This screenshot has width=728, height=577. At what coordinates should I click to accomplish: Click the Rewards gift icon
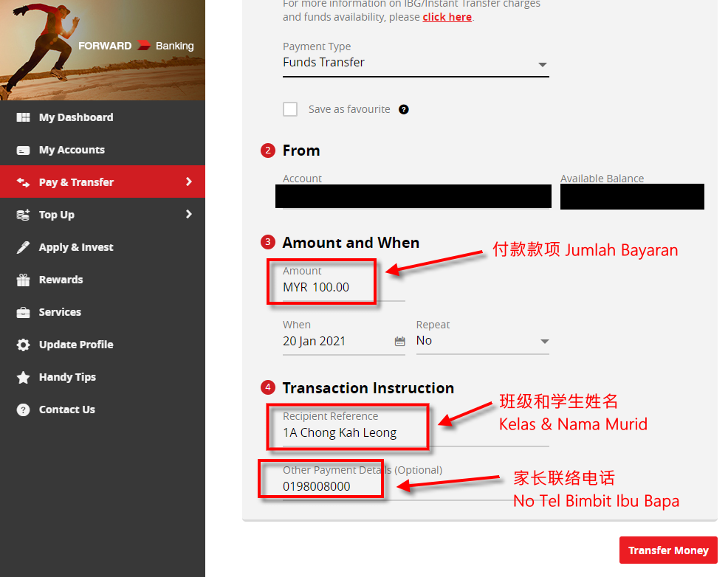(24, 280)
